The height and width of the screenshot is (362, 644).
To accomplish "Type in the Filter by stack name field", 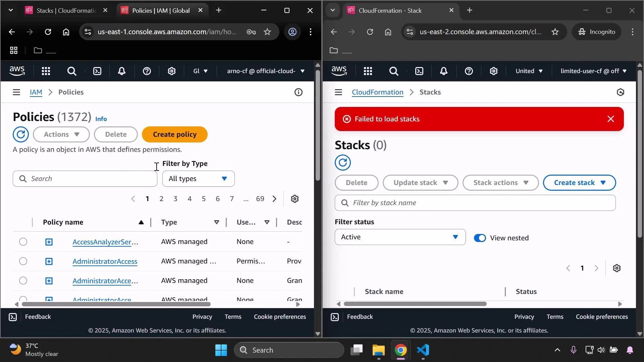I will click(475, 203).
